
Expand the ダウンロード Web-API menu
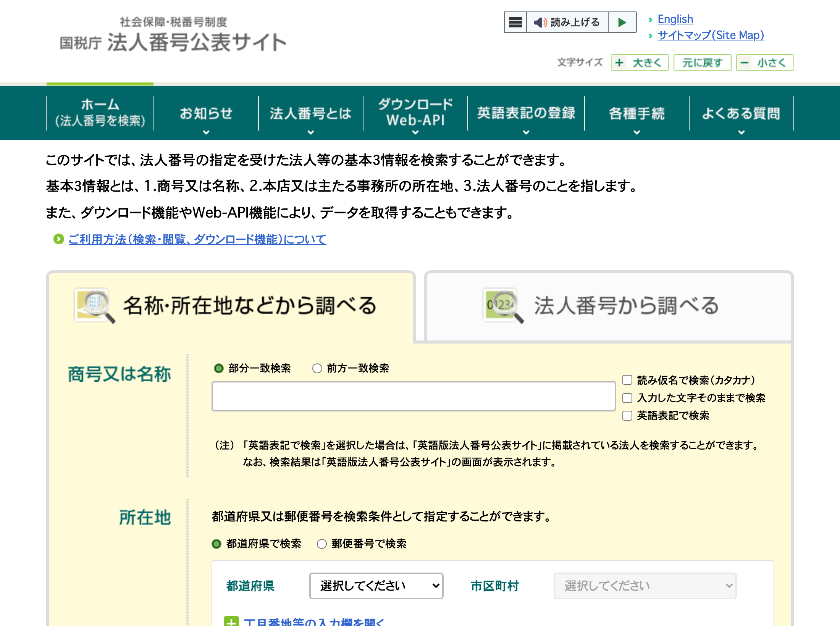tap(415, 113)
